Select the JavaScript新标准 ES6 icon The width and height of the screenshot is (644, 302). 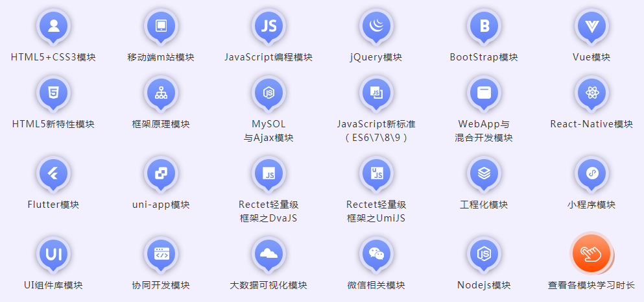click(x=376, y=94)
